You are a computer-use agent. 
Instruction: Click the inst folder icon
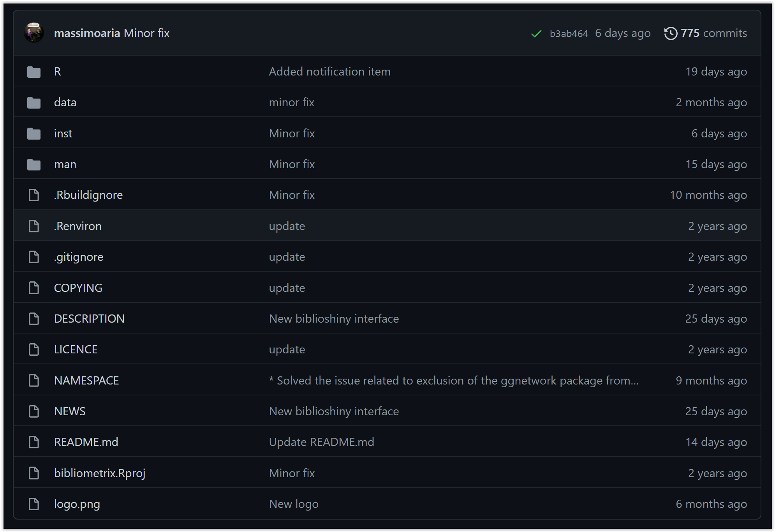tap(34, 134)
